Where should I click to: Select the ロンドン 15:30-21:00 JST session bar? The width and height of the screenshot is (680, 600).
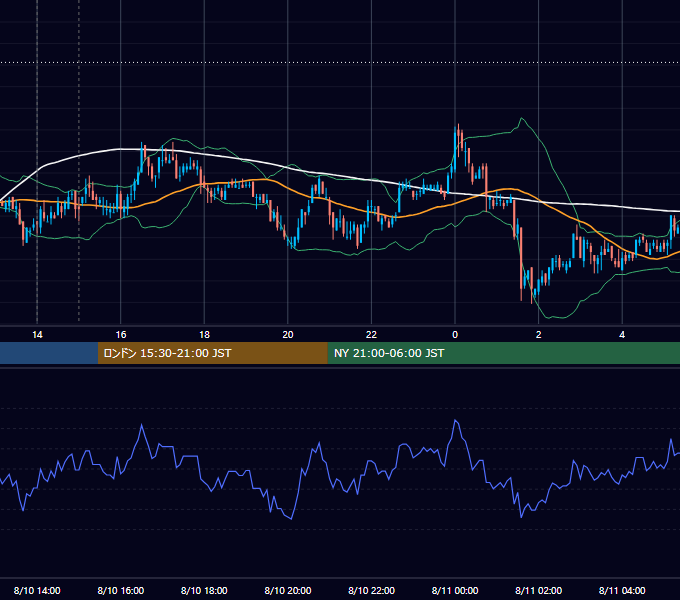coord(212,353)
